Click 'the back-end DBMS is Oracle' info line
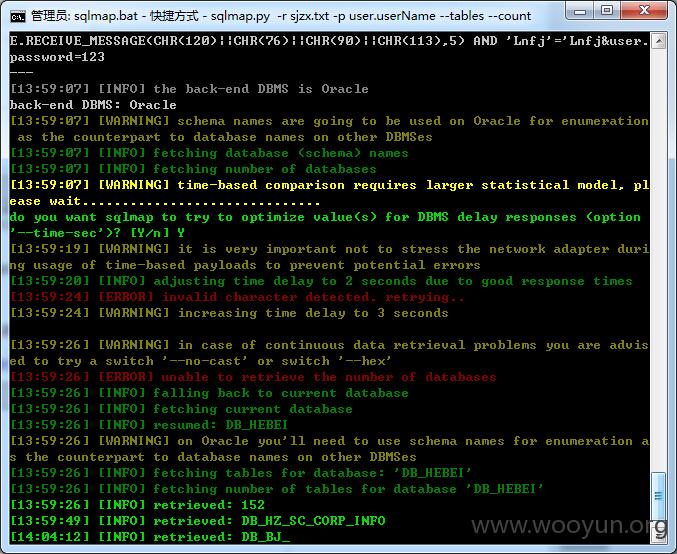This screenshot has height=554, width=677. tap(189, 89)
